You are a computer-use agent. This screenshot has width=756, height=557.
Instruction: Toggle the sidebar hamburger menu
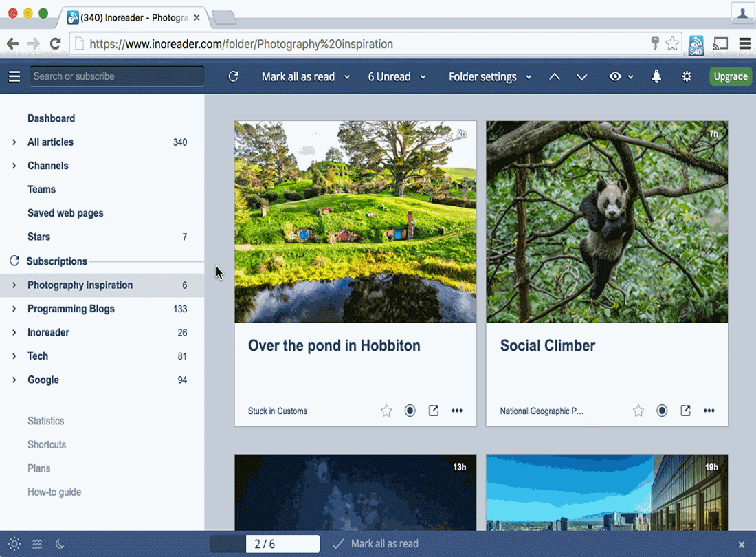tap(14, 77)
